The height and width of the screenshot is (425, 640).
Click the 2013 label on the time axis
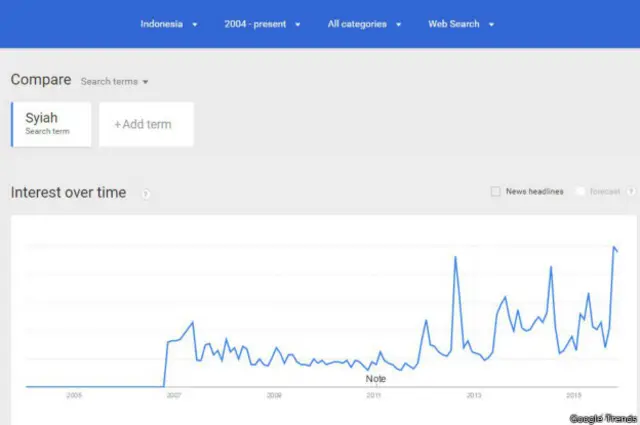(x=474, y=395)
